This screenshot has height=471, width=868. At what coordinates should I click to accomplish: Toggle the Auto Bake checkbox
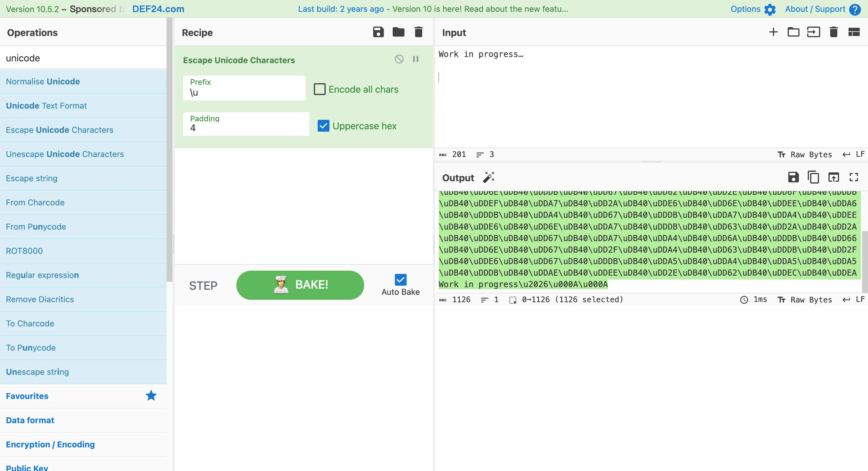pyautogui.click(x=400, y=280)
